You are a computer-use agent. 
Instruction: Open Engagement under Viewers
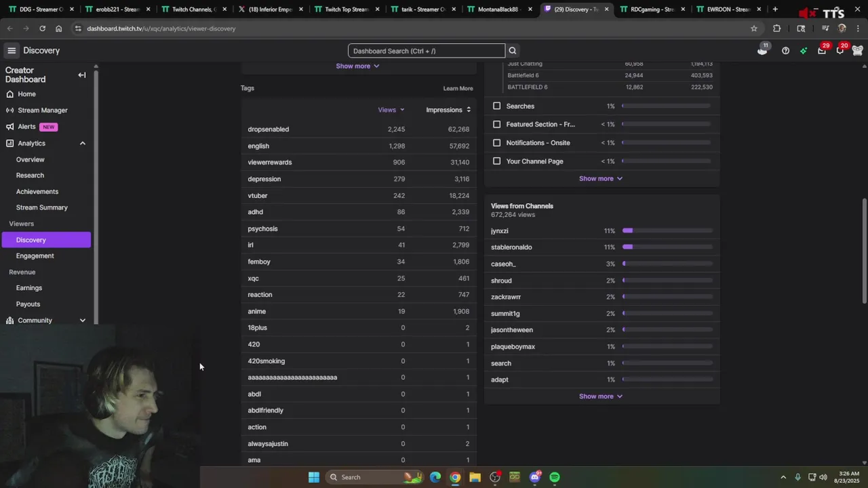coord(35,256)
